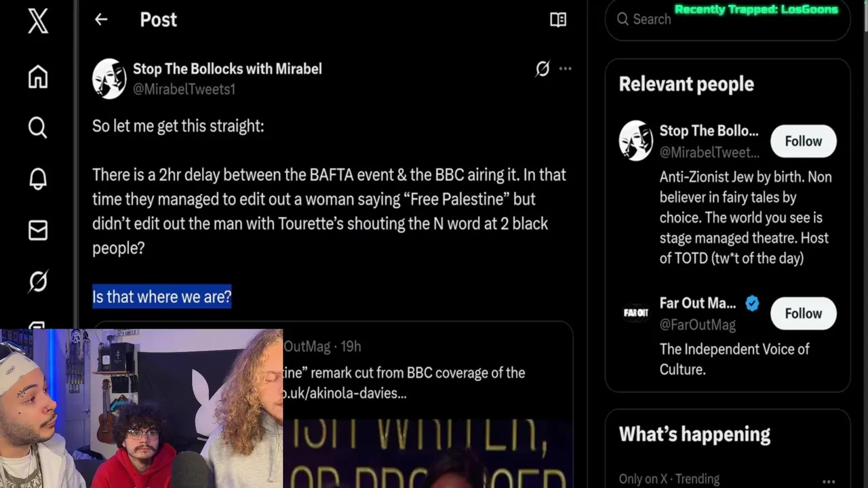
Task: Open Mirabel avatar in Relevant people
Action: tap(635, 140)
